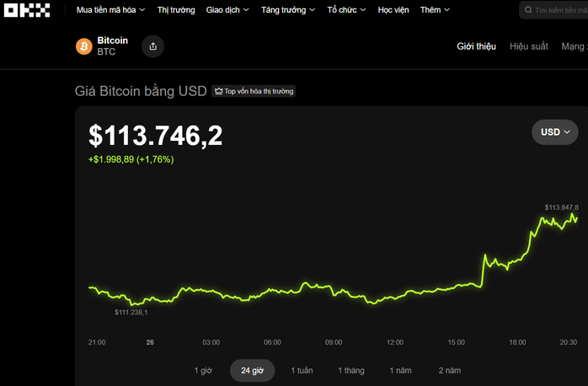
Task: Open Học viện in the navigation bar
Action: [x=393, y=10]
